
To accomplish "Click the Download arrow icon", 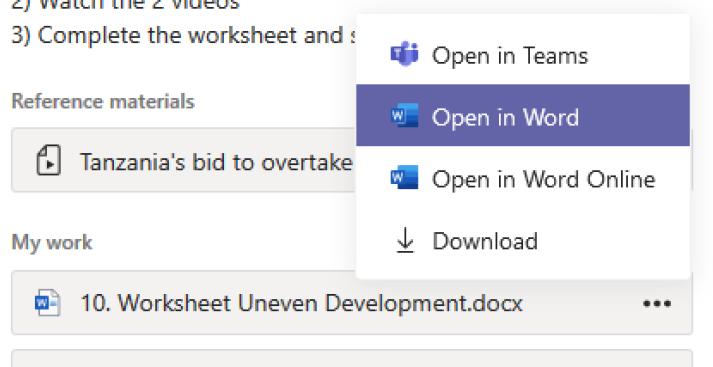I will point(405,240).
